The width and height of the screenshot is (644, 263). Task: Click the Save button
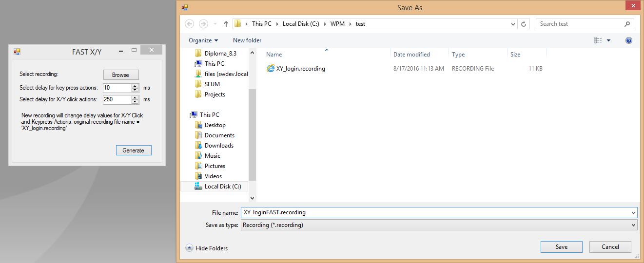click(562, 247)
